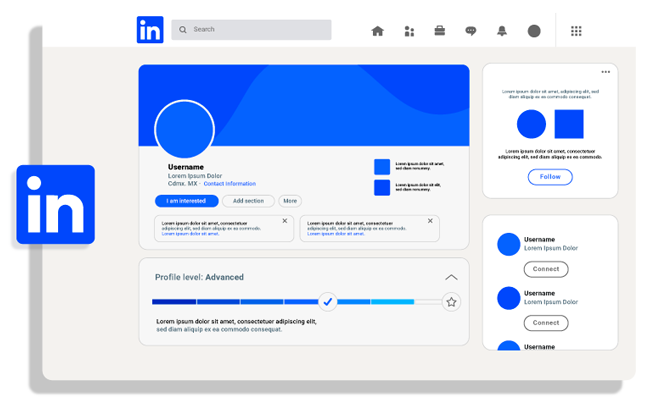Click the I am interested button
654x408 pixels.
pos(186,201)
